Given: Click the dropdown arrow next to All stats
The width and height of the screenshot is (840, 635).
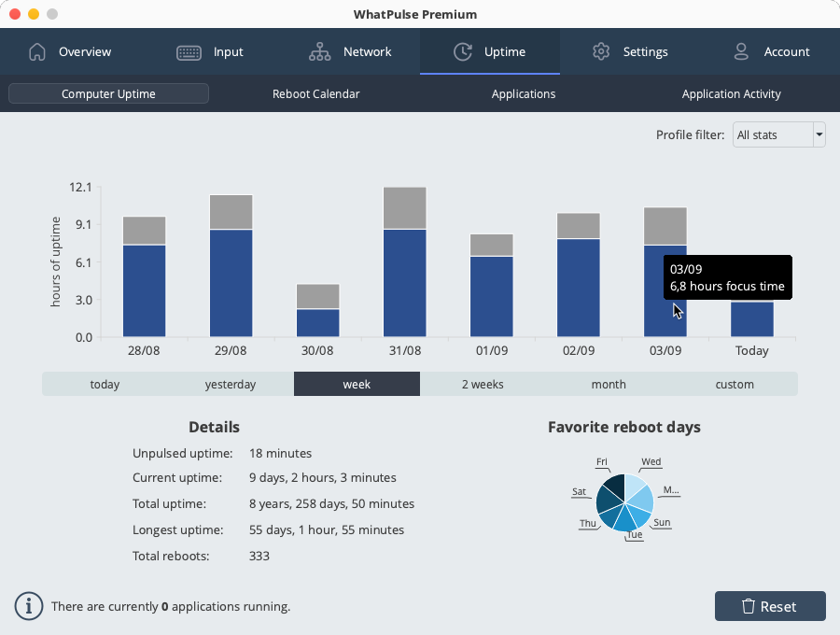Looking at the screenshot, I should tap(819, 134).
